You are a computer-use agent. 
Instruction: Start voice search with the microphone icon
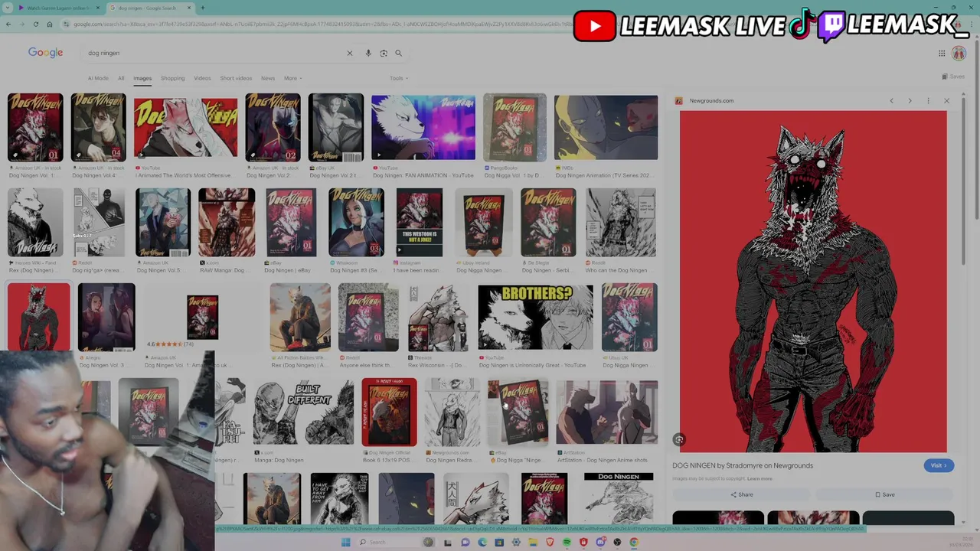point(368,53)
